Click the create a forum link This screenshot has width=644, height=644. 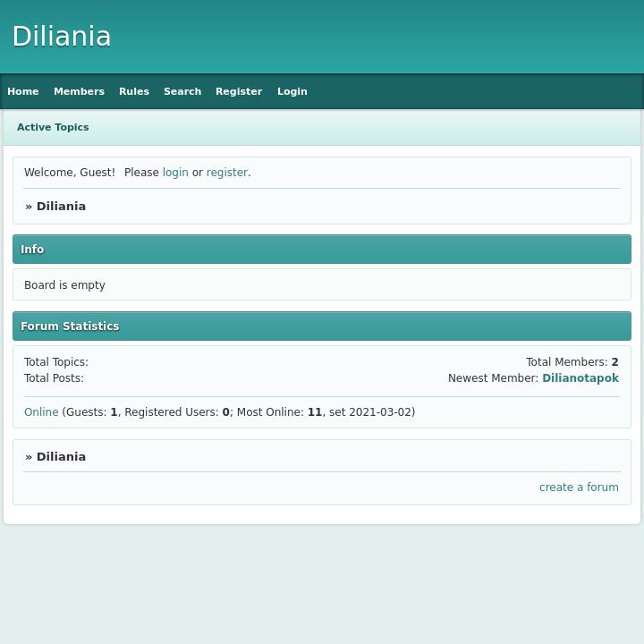(579, 487)
